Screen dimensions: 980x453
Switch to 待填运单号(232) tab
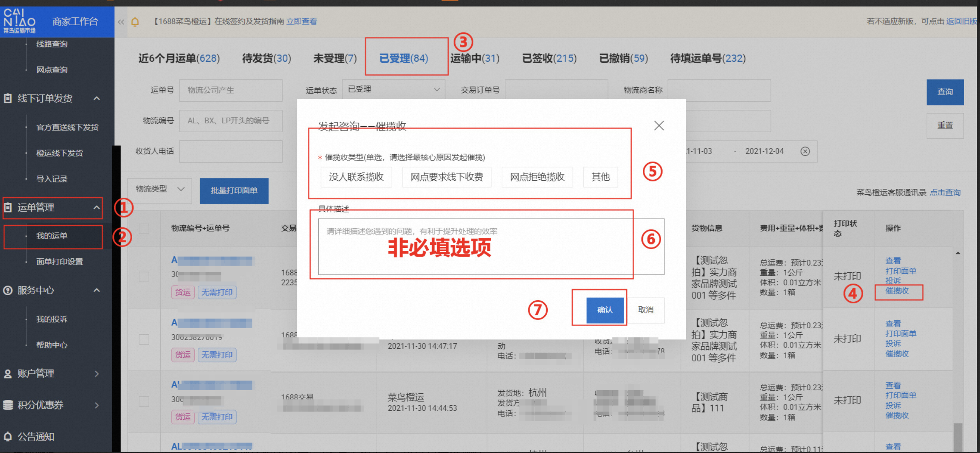click(x=708, y=59)
